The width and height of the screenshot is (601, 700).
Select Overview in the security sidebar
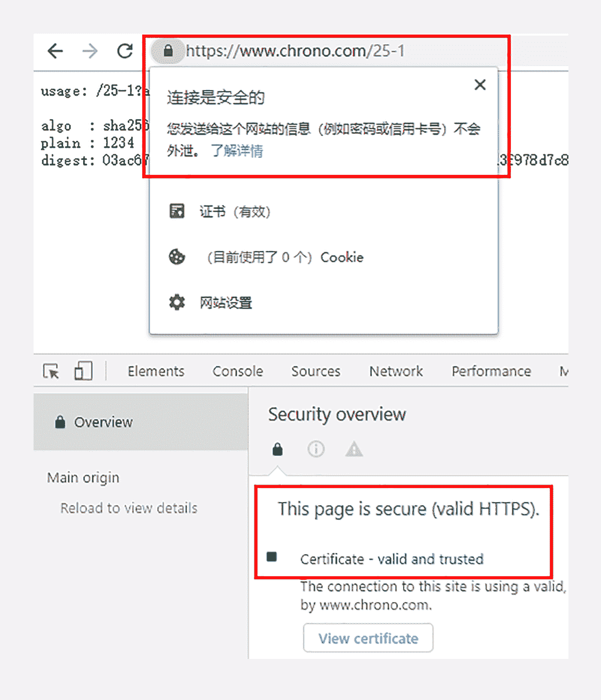(141, 422)
